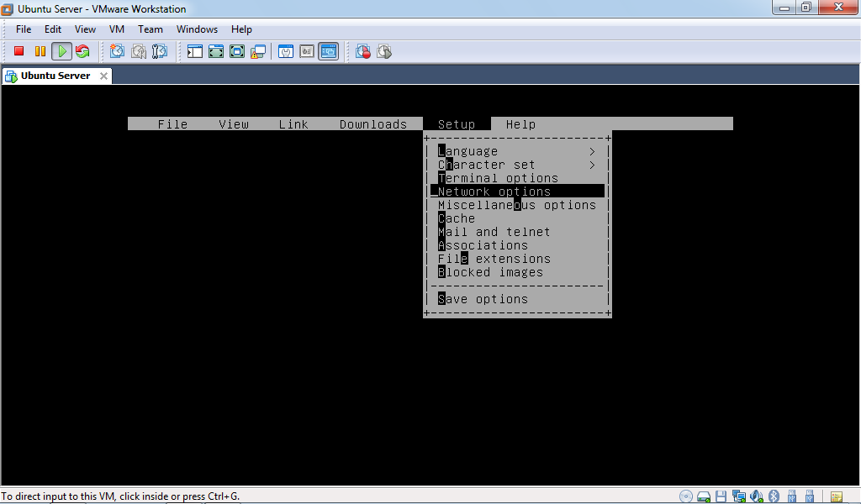Open the Summary view wrench icon
The width and height of the screenshot is (861, 504).
point(286,51)
